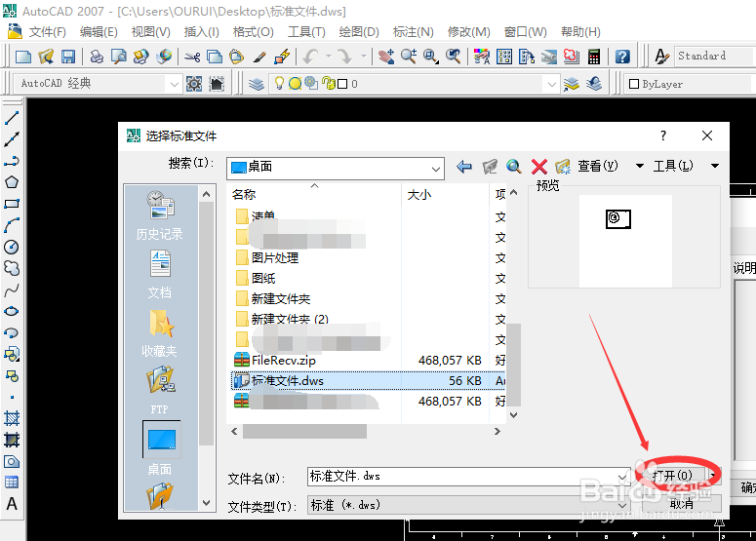This screenshot has height=541, width=756.
Task: Expand the 文件名 combo box arrow
Action: pyautogui.click(x=622, y=477)
